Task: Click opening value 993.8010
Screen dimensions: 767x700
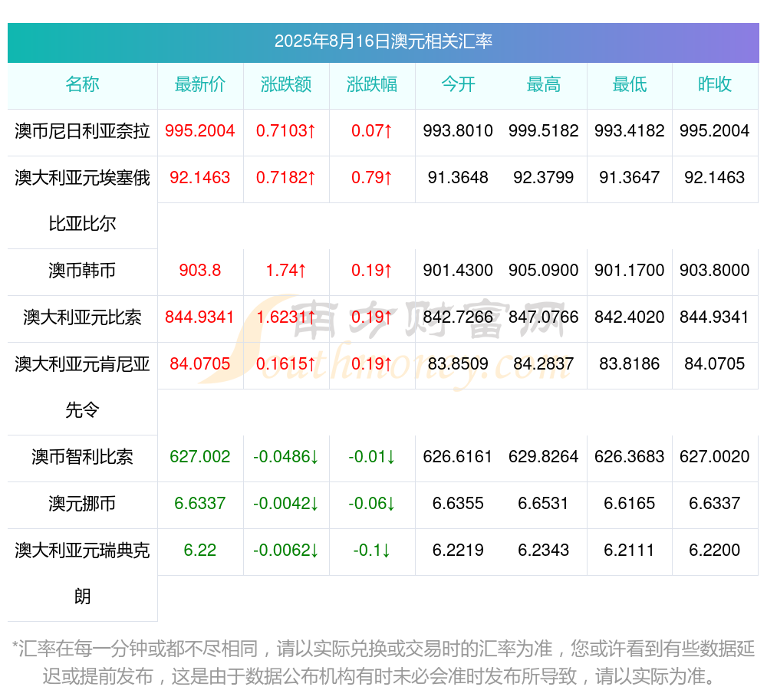Action: (x=458, y=131)
